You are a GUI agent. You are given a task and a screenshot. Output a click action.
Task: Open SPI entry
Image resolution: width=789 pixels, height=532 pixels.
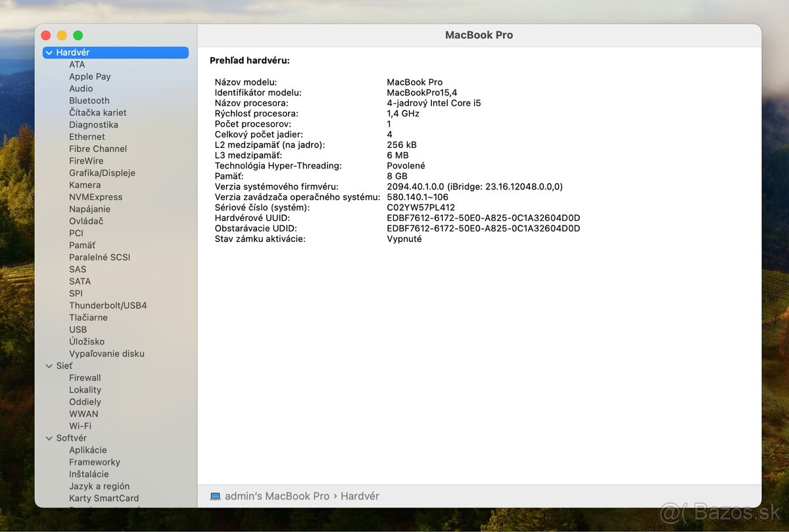tap(76, 293)
